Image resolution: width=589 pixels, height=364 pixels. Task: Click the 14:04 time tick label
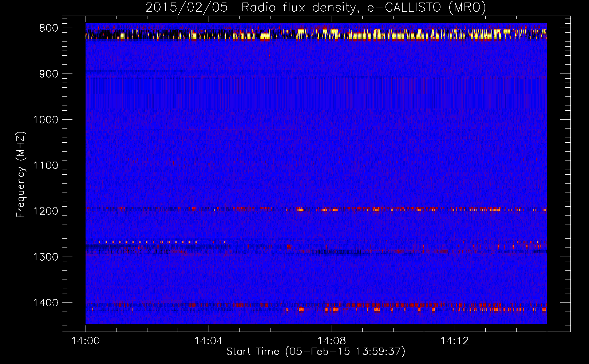pyautogui.click(x=208, y=341)
